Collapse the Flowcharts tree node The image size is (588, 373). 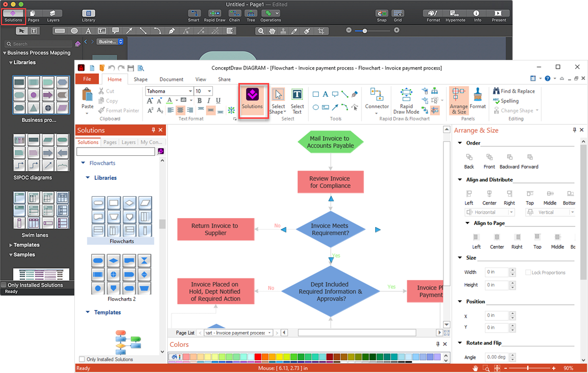[x=83, y=163]
